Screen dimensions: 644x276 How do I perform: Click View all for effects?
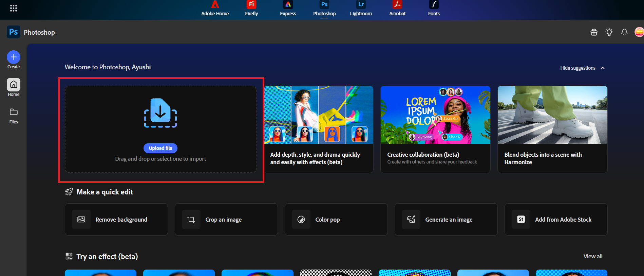click(593, 256)
